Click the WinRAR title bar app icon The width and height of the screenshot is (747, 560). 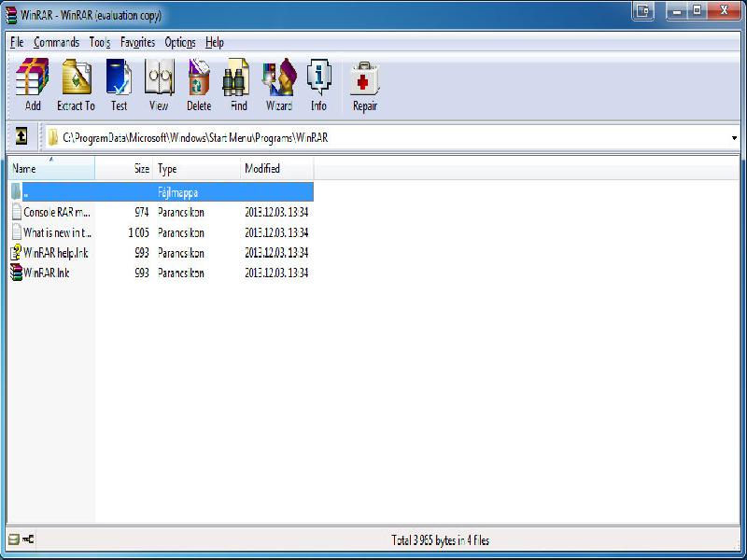(11, 15)
